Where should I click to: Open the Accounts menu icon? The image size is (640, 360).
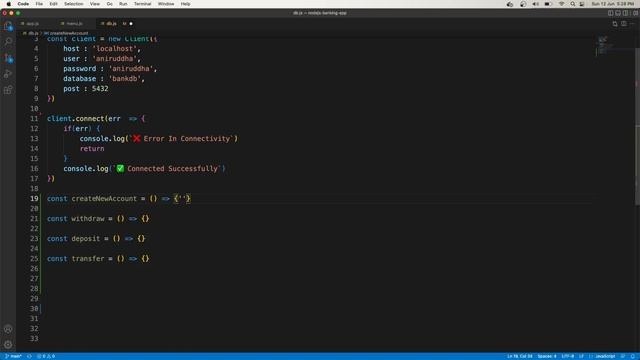click(x=8, y=329)
